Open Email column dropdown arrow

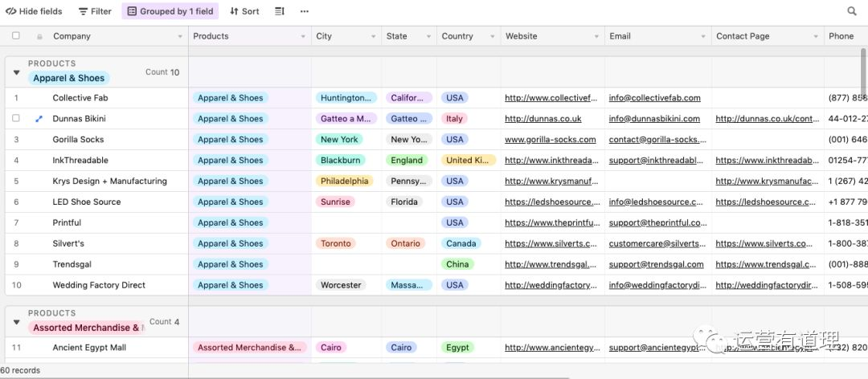click(703, 36)
